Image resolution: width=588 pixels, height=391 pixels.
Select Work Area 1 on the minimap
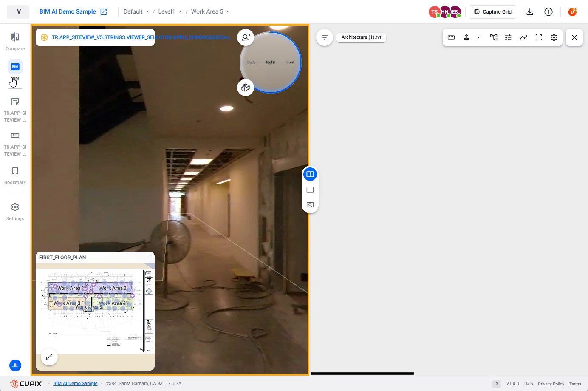71,288
